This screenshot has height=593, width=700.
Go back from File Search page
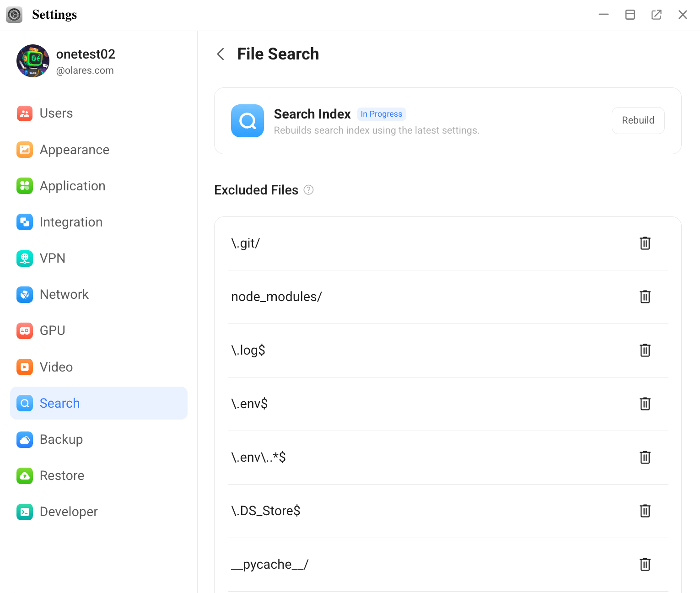[221, 54]
